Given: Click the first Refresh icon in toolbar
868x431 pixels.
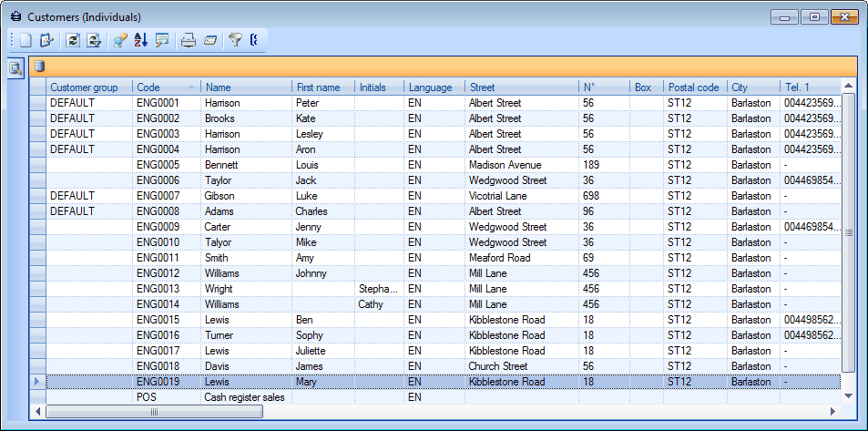Looking at the screenshot, I should click(x=73, y=40).
